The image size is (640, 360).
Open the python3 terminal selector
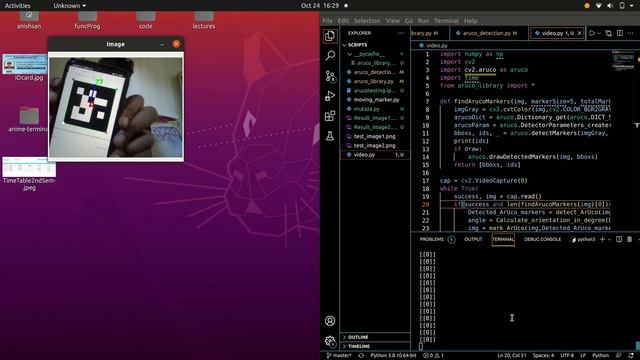coord(582,240)
